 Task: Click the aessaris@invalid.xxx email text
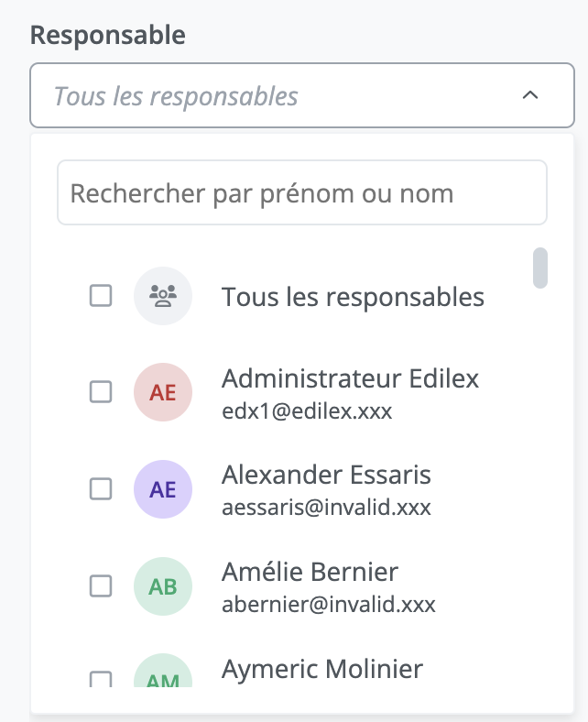click(x=326, y=508)
